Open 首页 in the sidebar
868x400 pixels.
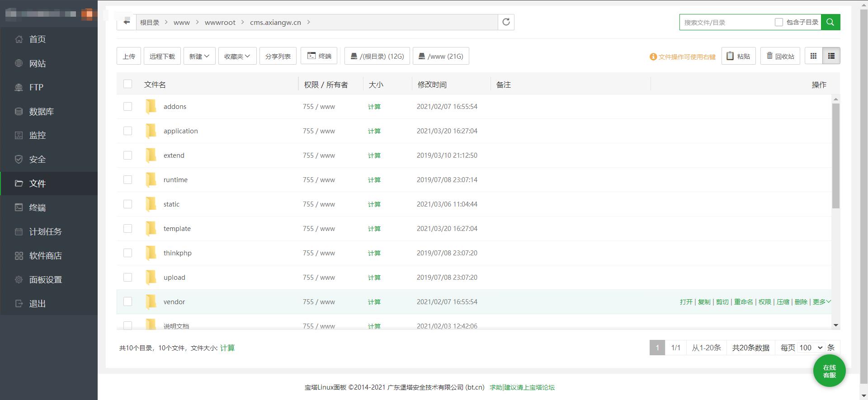pos(49,39)
